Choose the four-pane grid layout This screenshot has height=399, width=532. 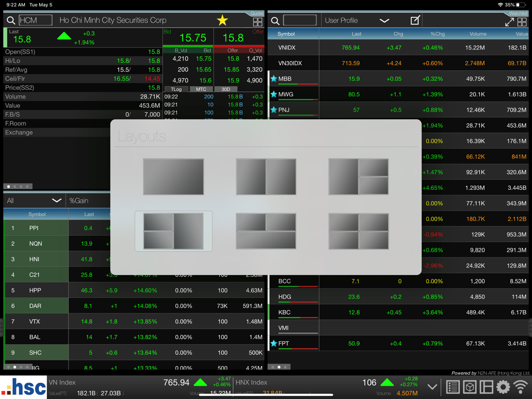[358, 231]
